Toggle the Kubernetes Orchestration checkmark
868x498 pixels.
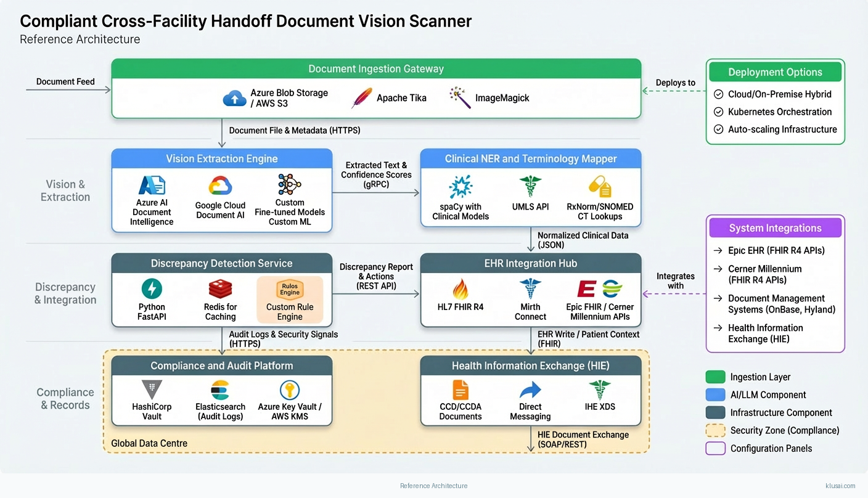(718, 112)
